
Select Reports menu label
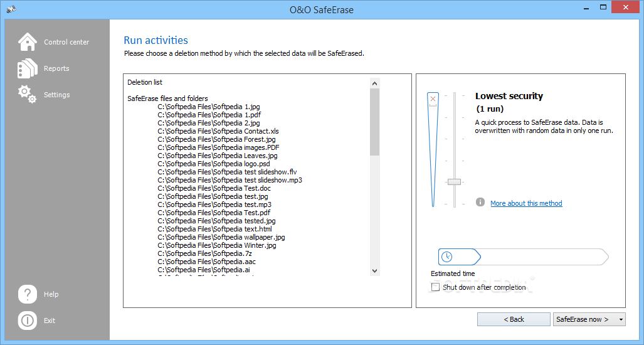point(56,68)
